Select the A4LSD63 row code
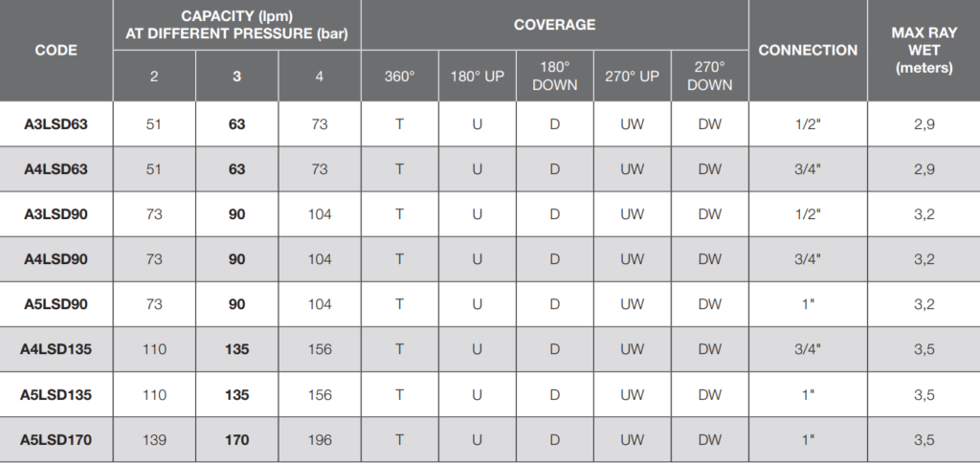This screenshot has width=980, height=463. 56,169
